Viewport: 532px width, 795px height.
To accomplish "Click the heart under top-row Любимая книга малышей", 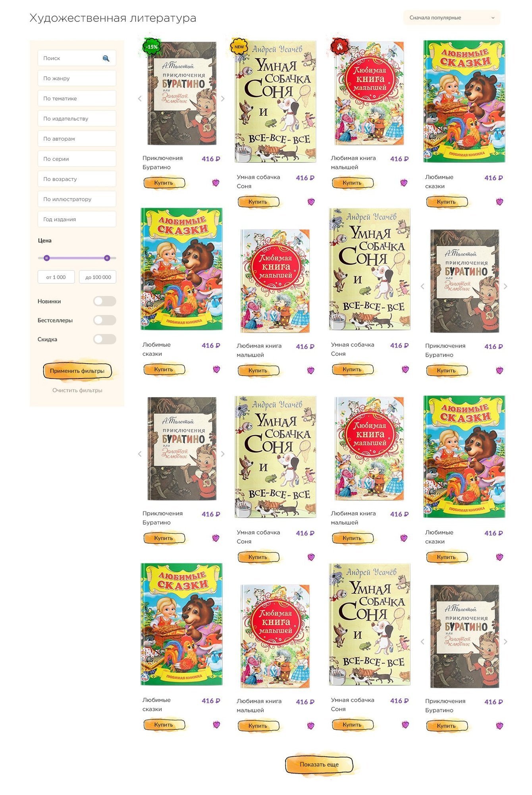I will [x=404, y=183].
